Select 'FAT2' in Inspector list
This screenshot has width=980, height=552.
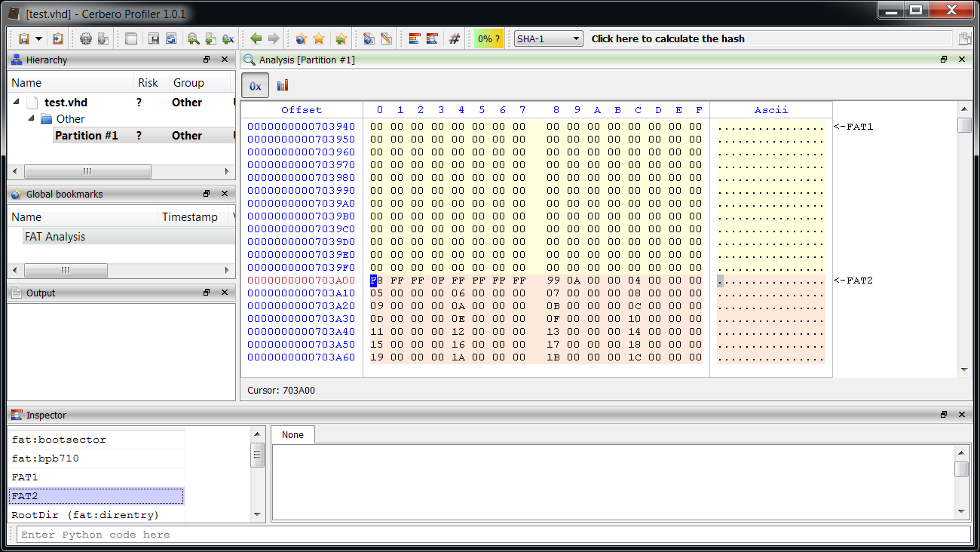(96, 496)
